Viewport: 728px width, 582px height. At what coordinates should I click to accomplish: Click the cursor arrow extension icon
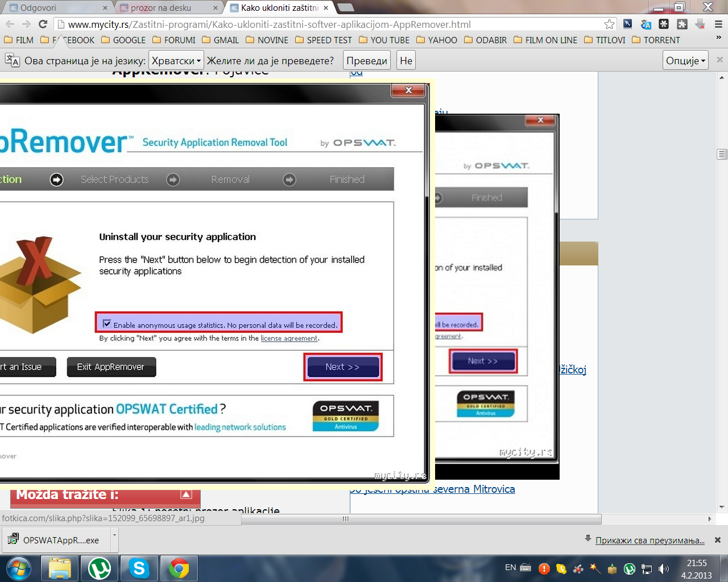coord(627,24)
